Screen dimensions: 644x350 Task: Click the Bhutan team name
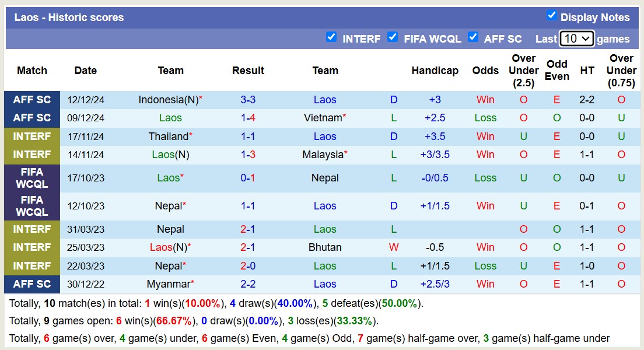[325, 247]
